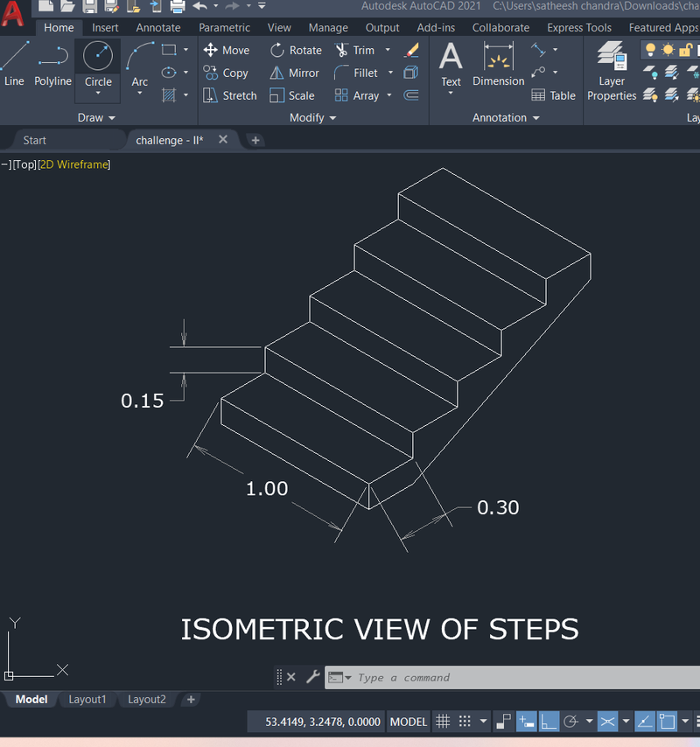
Task: Select the Text annotation tool
Action: tap(451, 65)
